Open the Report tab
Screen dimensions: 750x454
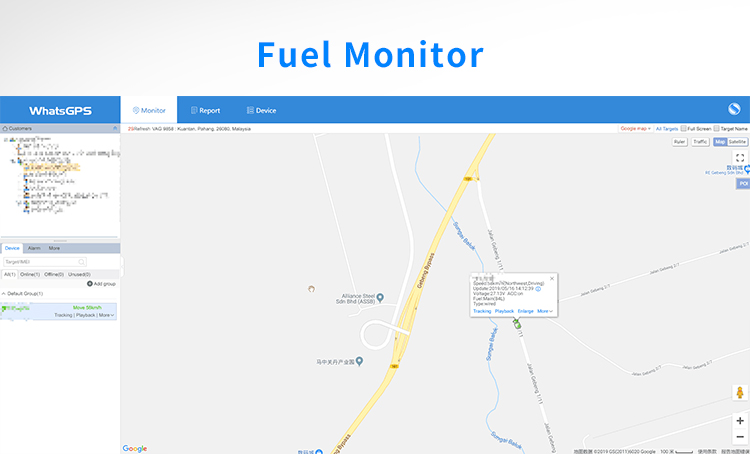coord(205,111)
